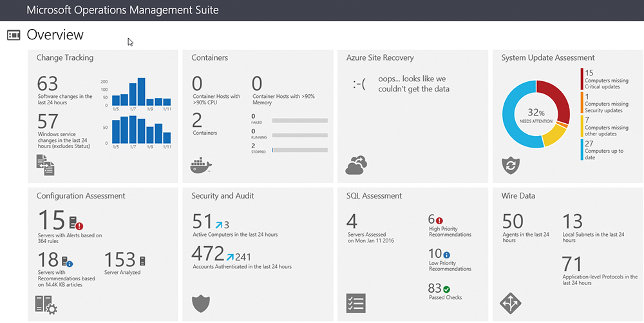Viewport: 644px width, 323px height.
Task: Click Passed Checks label
Action: click(445, 297)
